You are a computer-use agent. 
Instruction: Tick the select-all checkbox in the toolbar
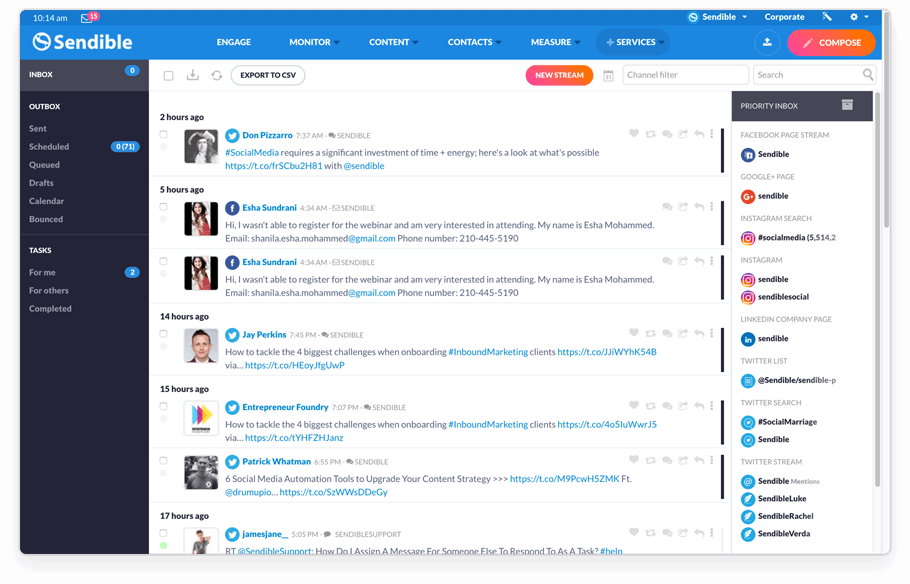tap(168, 75)
